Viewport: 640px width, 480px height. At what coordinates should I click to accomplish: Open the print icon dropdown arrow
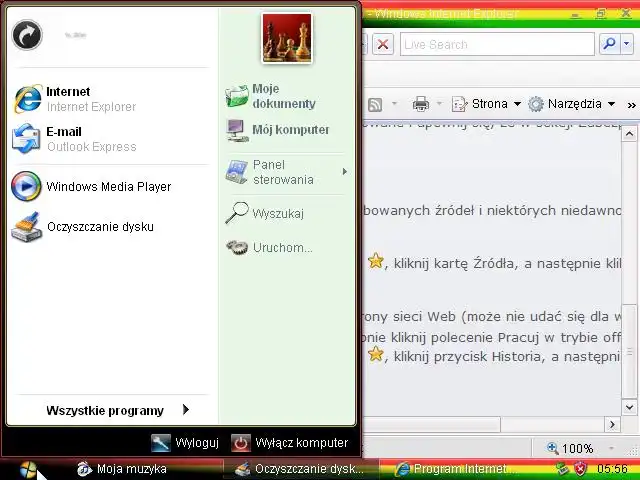coord(440,104)
